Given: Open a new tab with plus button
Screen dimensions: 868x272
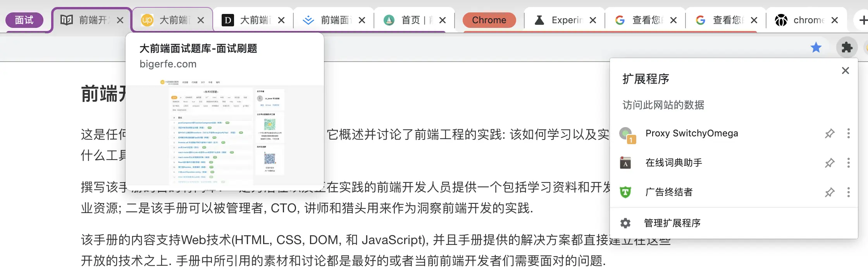Looking at the screenshot, I should [863, 20].
